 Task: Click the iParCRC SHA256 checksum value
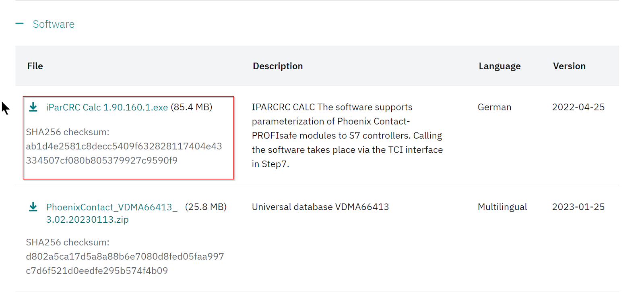124,153
